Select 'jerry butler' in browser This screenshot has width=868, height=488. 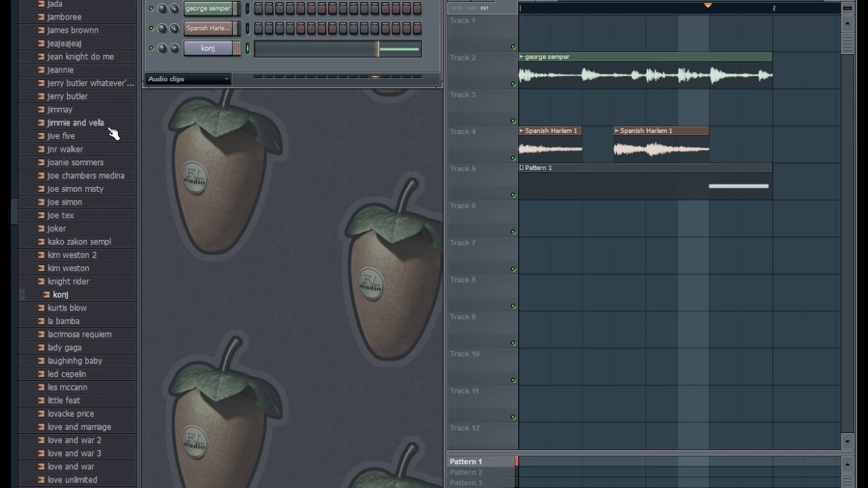pos(67,96)
